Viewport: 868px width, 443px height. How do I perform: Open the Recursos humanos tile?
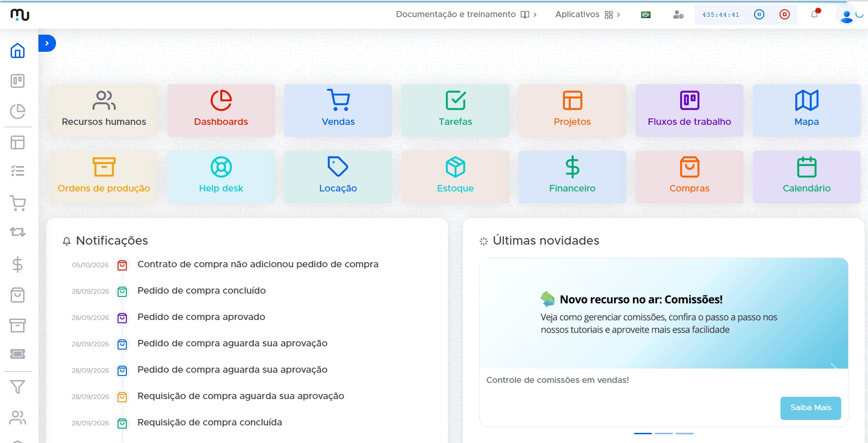point(104,111)
